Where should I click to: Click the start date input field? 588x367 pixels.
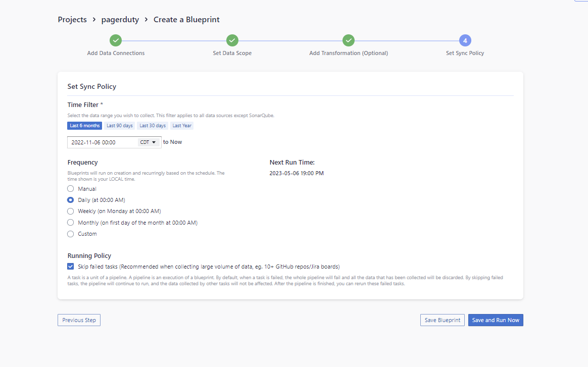tap(102, 142)
